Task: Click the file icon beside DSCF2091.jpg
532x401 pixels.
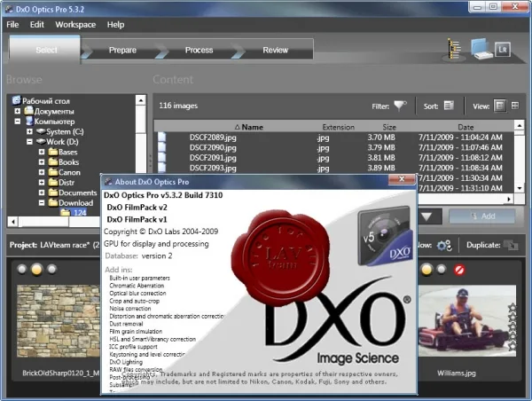Action: coord(162,157)
